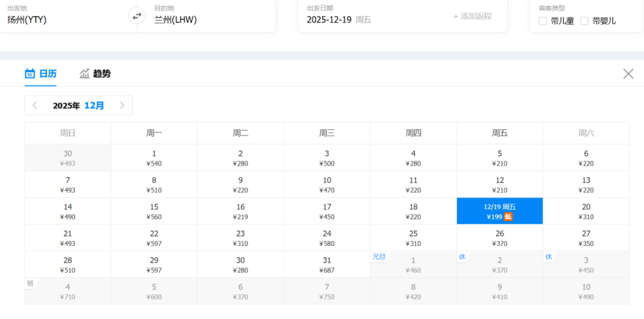Select December 27 with ¥350 fare
The width and height of the screenshot is (644, 319).
point(586,238)
